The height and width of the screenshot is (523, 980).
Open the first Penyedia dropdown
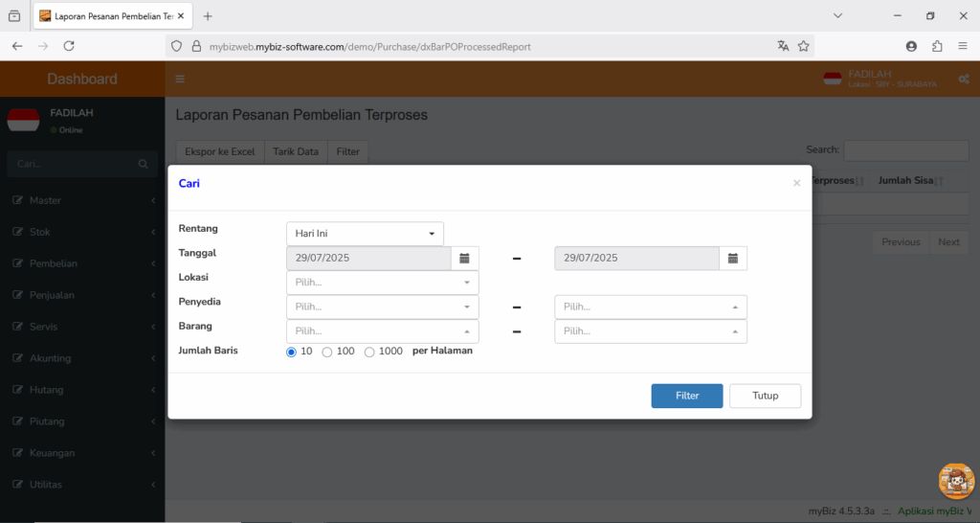[383, 307]
